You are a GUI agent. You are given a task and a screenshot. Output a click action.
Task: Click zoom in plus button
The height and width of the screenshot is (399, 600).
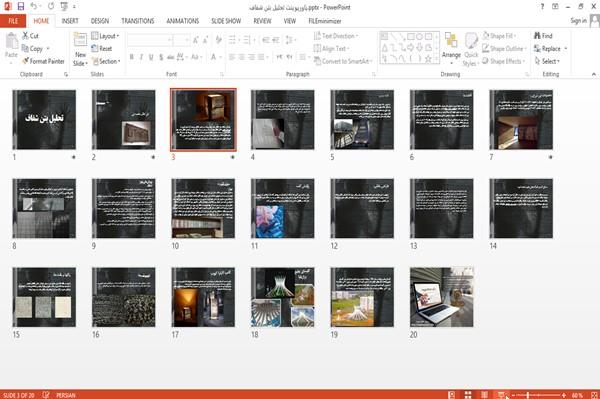pyautogui.click(x=564, y=395)
